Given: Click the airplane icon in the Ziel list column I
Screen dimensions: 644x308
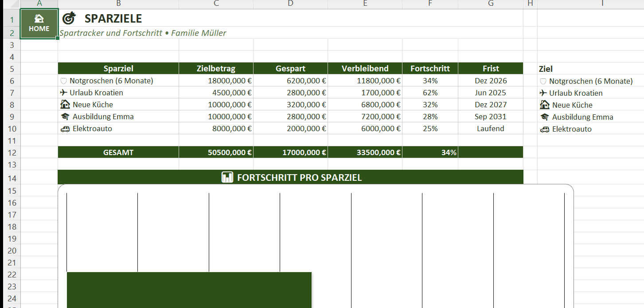Looking at the screenshot, I should click(x=543, y=93).
